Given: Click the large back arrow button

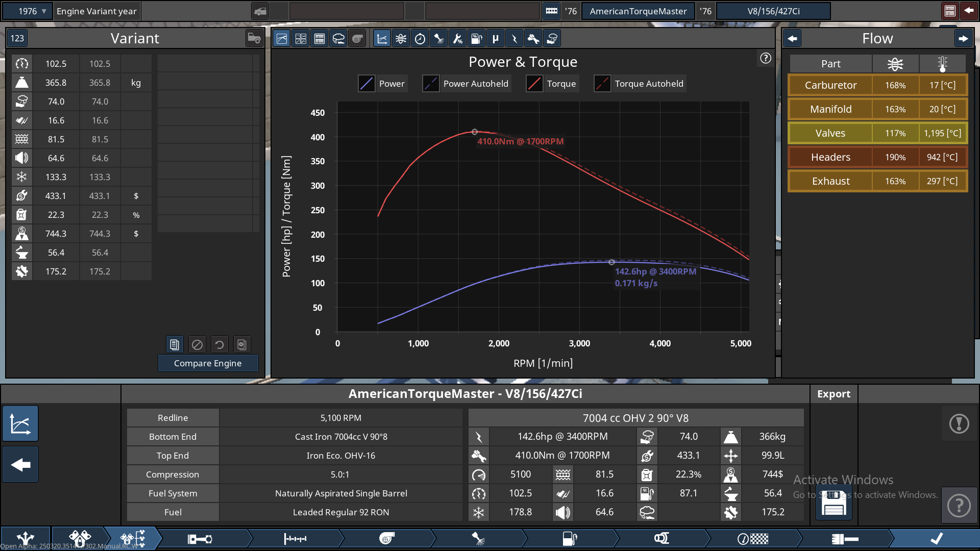Looking at the screenshot, I should (20, 465).
